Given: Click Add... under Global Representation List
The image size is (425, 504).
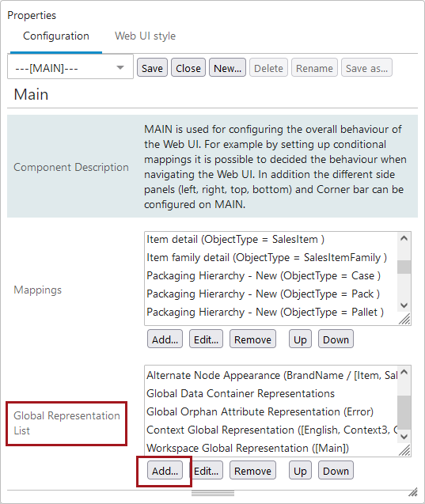Looking at the screenshot, I should 165,471.
